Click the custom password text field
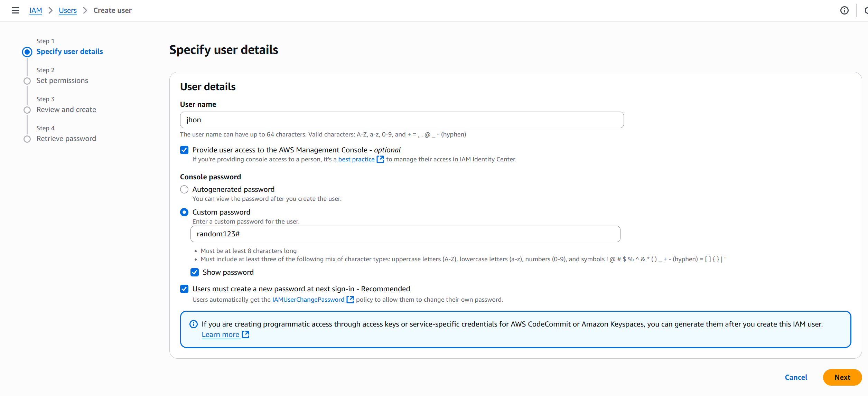 point(405,234)
